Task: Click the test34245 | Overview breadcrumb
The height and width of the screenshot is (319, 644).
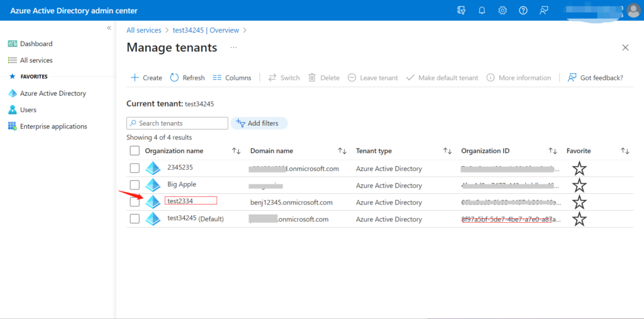Action: coord(206,30)
